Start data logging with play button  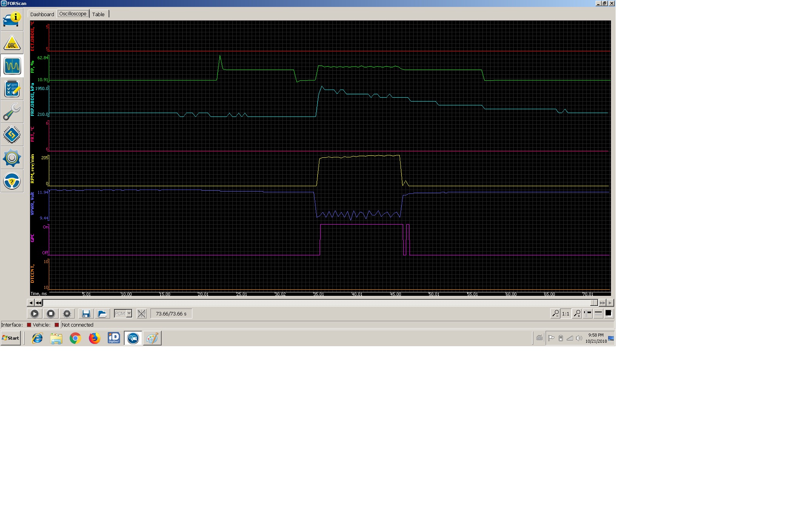(35, 314)
